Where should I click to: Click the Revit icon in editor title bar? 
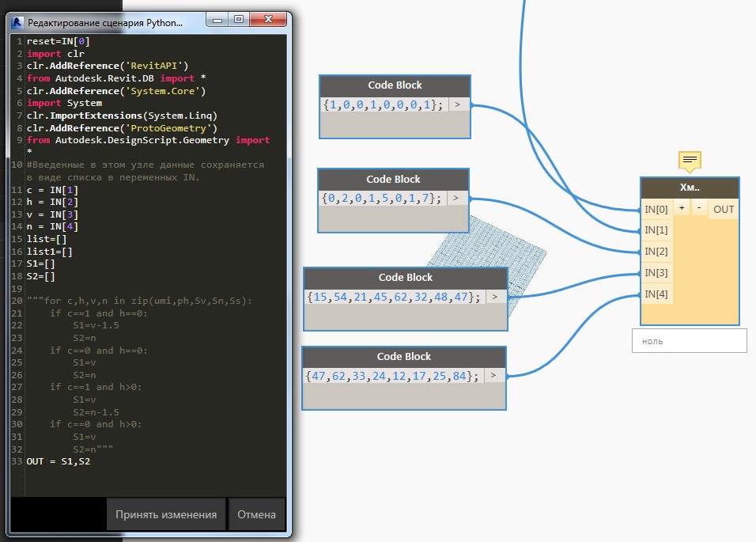[17, 21]
